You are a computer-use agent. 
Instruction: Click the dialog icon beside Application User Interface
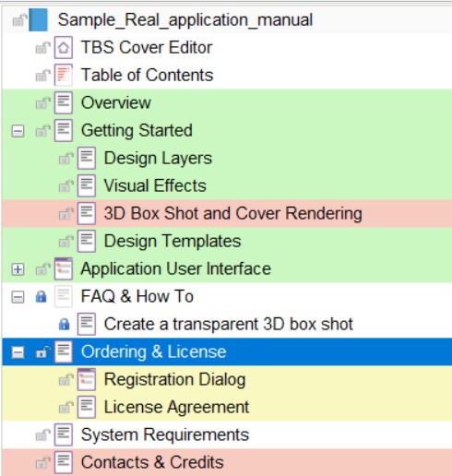[x=64, y=268]
